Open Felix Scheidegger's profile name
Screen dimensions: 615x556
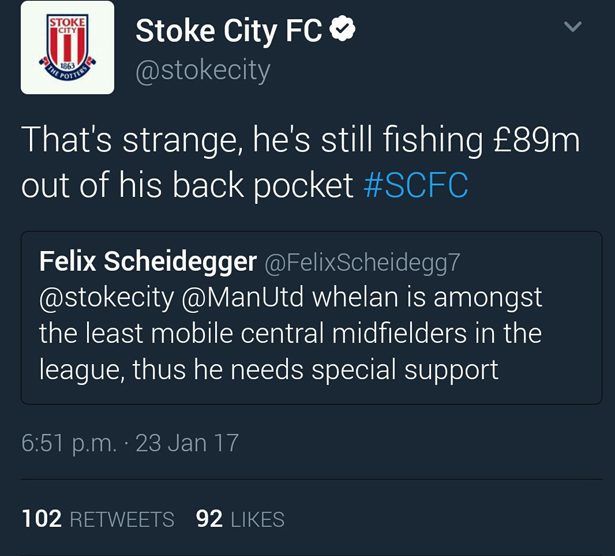click(145, 260)
